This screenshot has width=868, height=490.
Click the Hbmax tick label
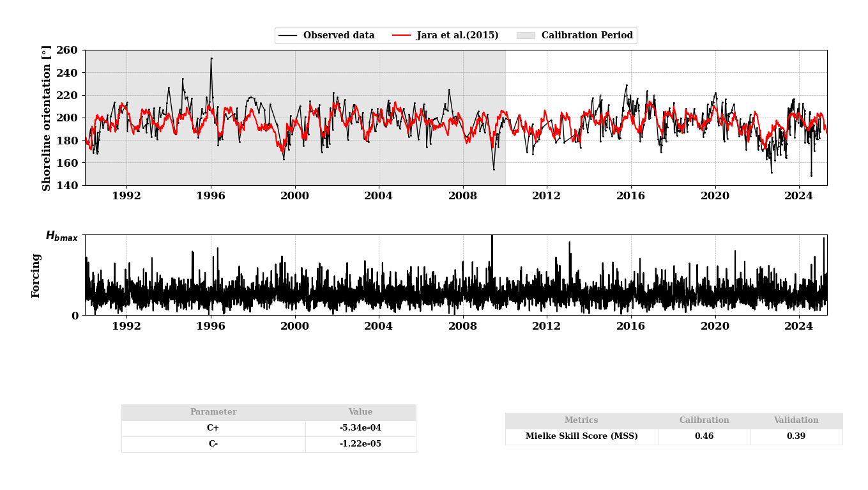62,236
